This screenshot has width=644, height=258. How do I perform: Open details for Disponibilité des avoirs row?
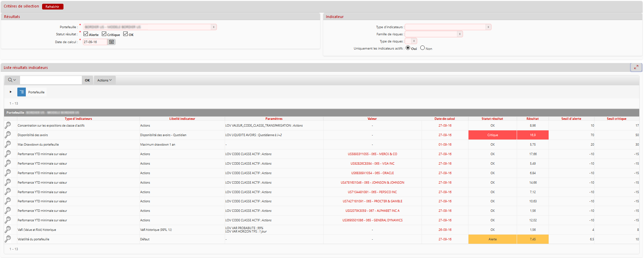click(x=8, y=135)
